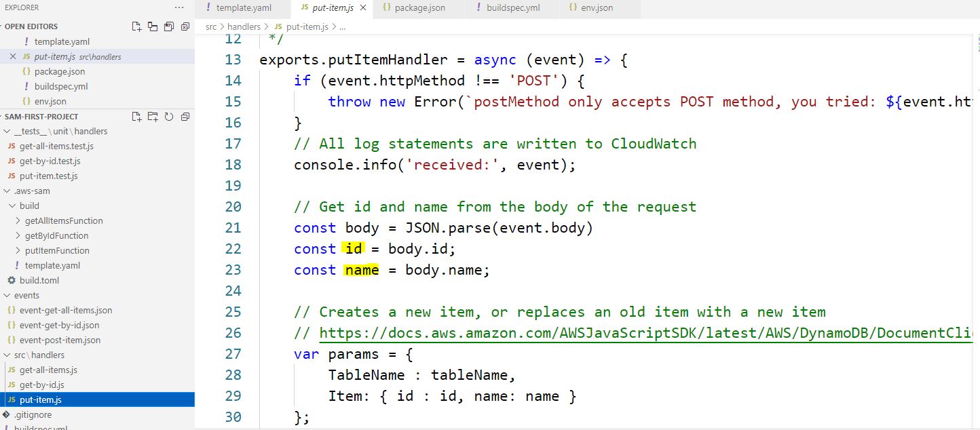Open event-post-item.json in file tree
Viewport: 980px width, 430px height.
[x=60, y=340]
